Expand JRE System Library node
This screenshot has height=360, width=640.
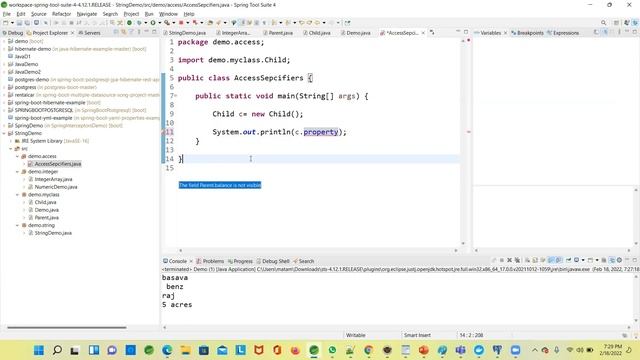pyautogui.click(x=11, y=141)
